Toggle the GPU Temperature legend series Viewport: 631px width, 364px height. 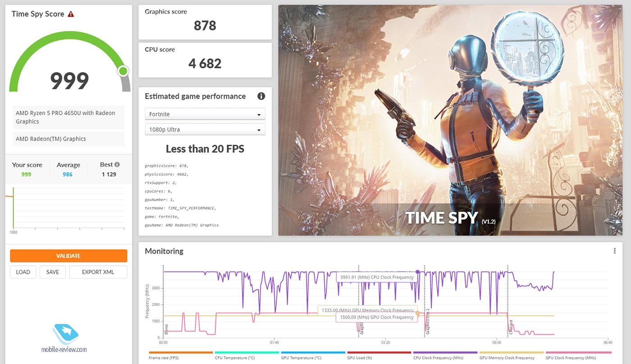312,355
